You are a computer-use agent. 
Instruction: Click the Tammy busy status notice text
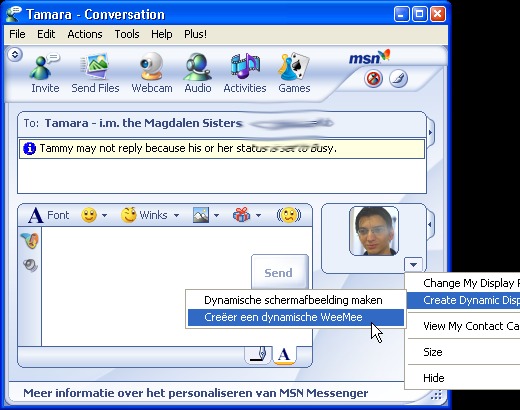click(x=188, y=148)
